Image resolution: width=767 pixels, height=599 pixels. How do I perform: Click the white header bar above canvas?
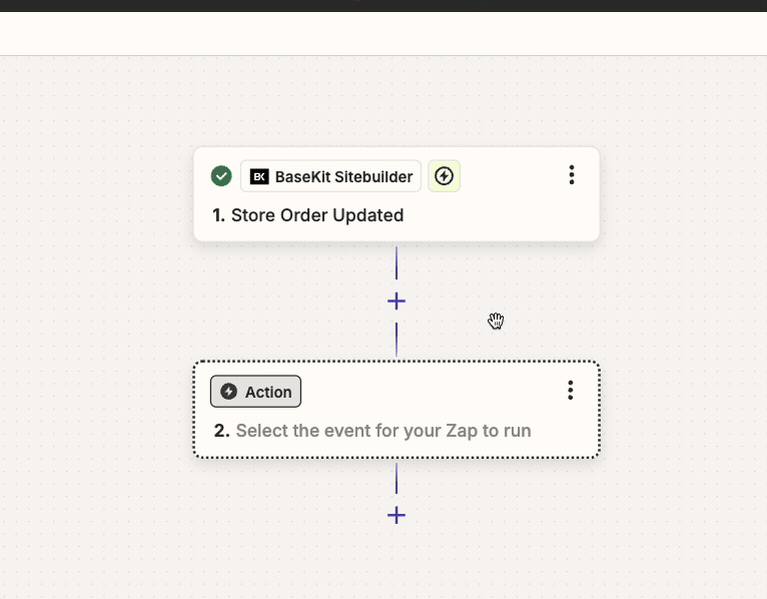coord(384,33)
